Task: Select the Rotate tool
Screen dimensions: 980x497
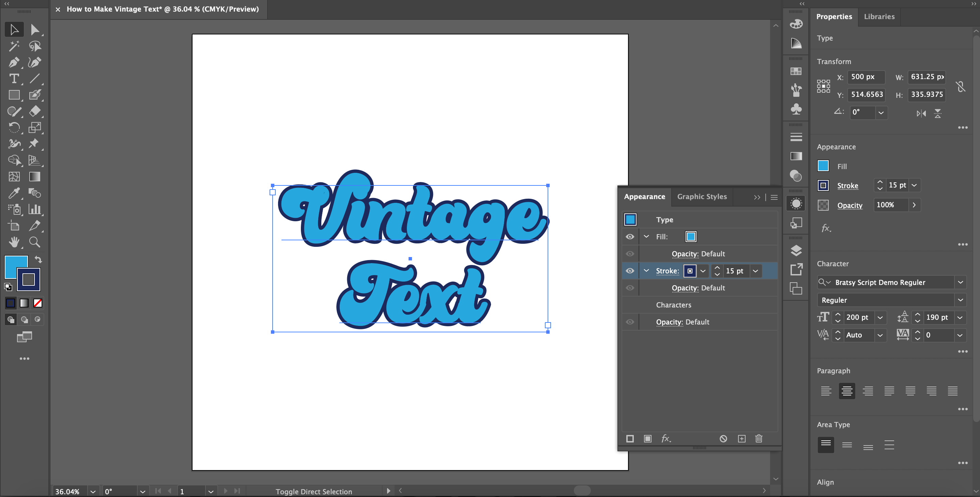Action: pyautogui.click(x=14, y=127)
